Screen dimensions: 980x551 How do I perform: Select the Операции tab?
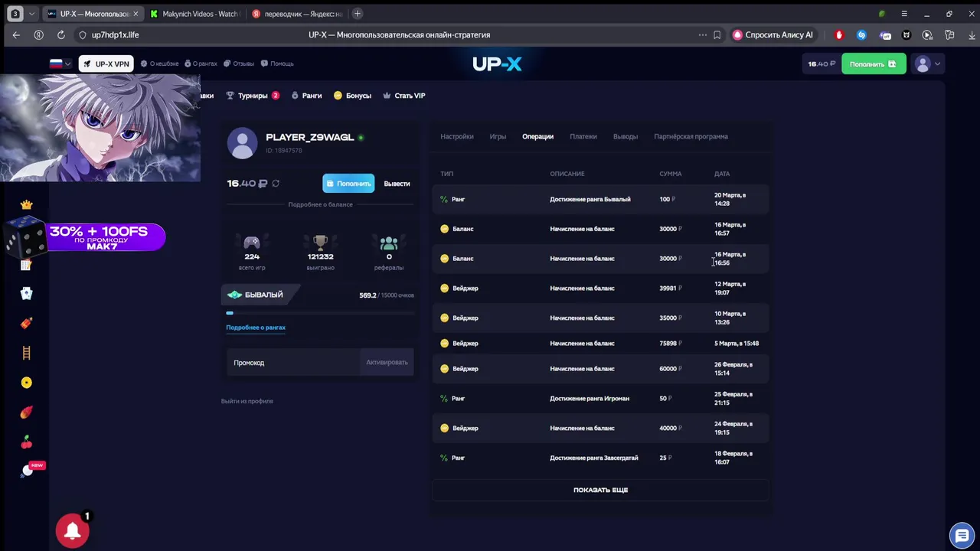pos(537,136)
